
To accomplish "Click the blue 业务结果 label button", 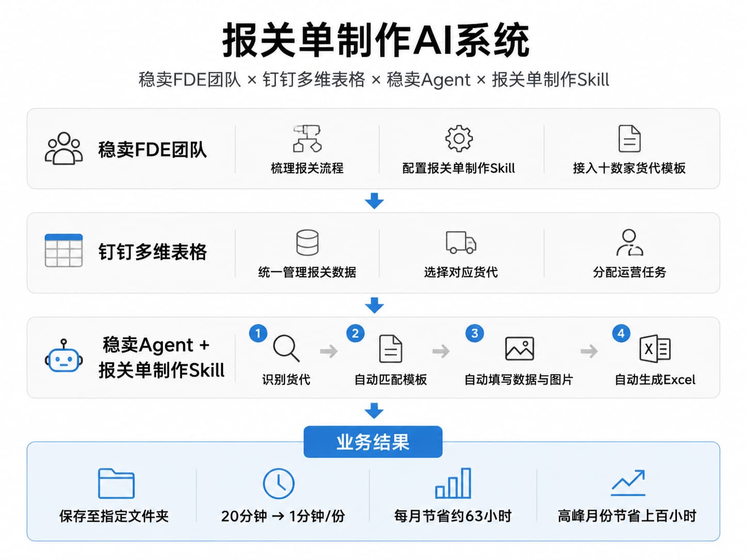I will [373, 442].
